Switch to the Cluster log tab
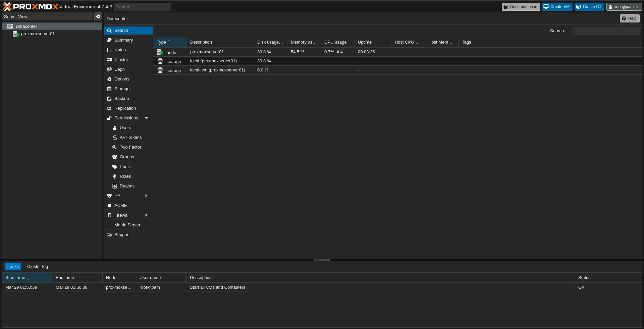This screenshot has width=644, height=329. pos(38,267)
